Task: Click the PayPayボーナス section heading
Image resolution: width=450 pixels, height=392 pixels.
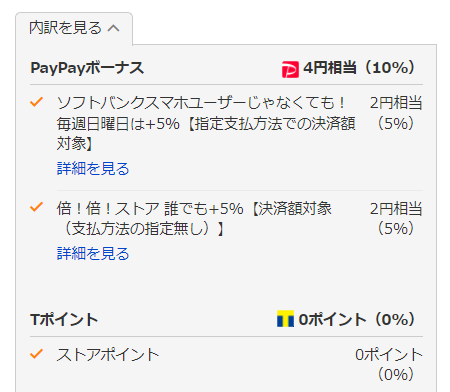Action: [x=87, y=68]
